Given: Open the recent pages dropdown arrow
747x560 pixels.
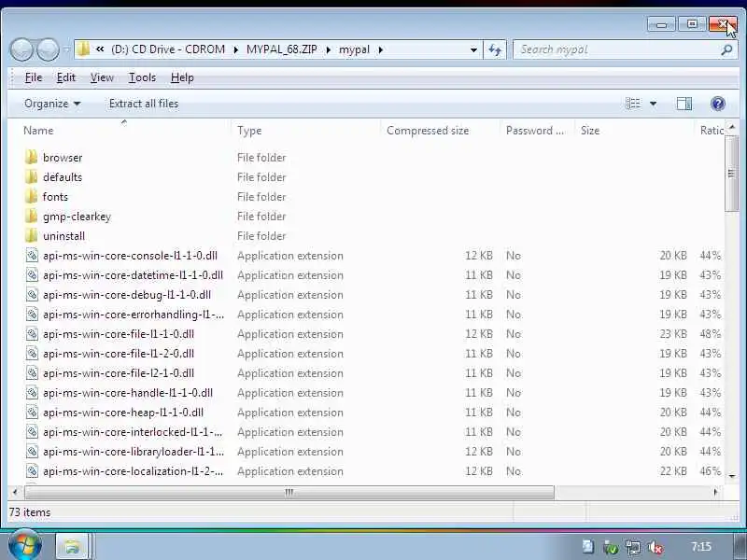Looking at the screenshot, I should point(66,49).
